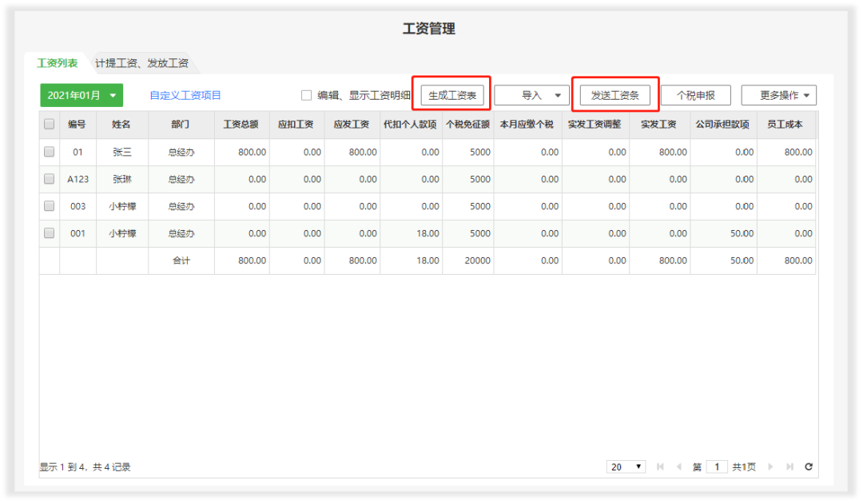This screenshot has height=504, width=863.
Task: Open the 2021年01月 month dropdown
Action: tap(82, 95)
